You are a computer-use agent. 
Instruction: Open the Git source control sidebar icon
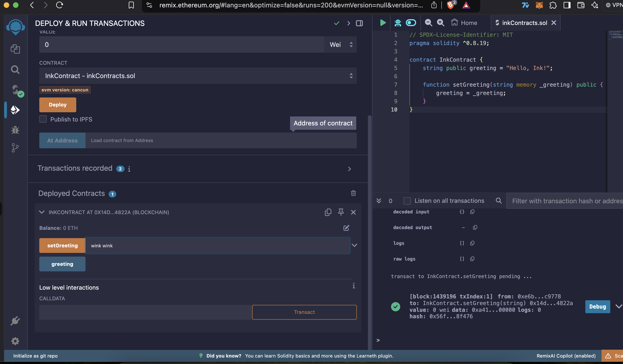pos(15,148)
